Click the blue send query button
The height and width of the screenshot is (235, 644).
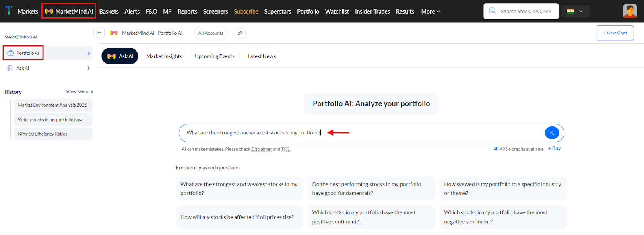552,133
